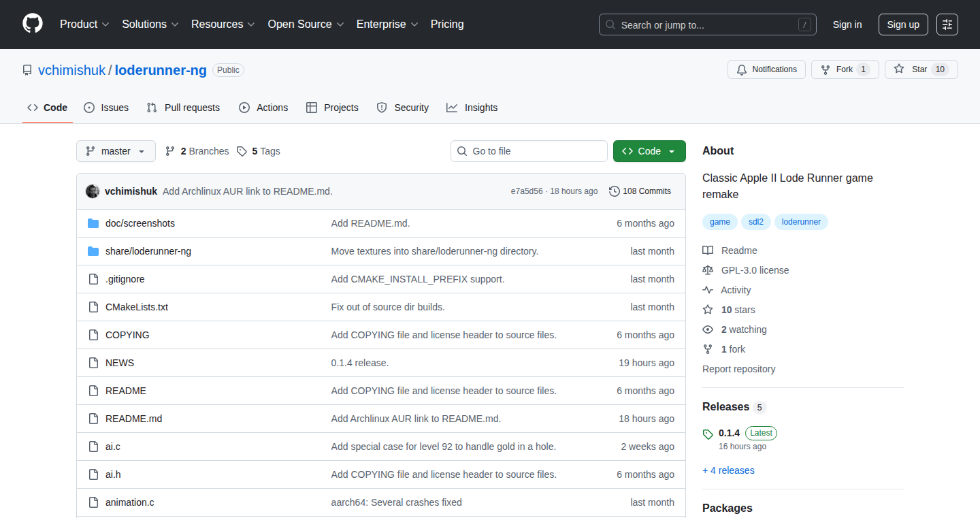Switch to the Actions tab
This screenshot has width=980, height=518.
point(263,108)
